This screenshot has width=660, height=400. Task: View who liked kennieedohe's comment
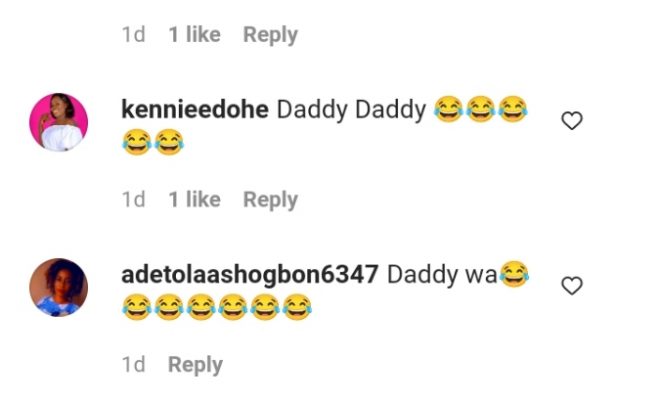tap(194, 199)
